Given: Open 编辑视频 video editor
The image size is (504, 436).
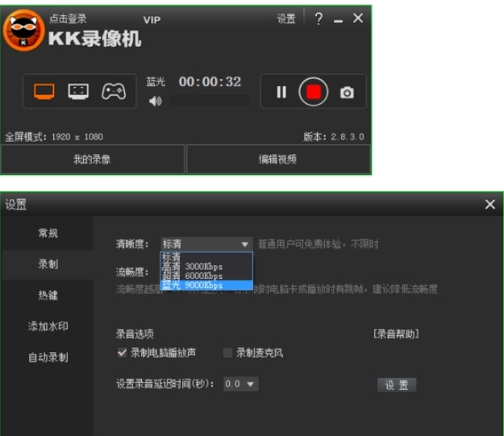Looking at the screenshot, I should [x=278, y=160].
